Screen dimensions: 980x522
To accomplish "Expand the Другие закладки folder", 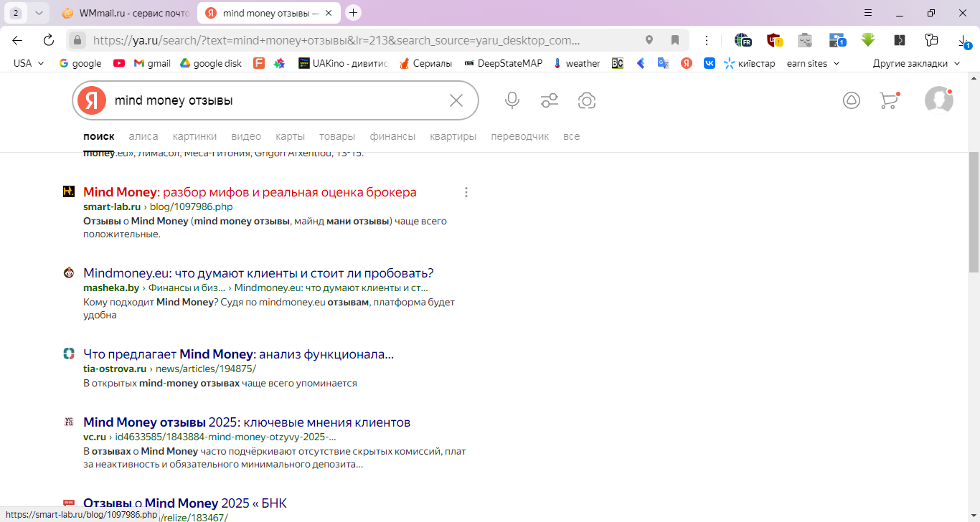I will click(x=916, y=63).
